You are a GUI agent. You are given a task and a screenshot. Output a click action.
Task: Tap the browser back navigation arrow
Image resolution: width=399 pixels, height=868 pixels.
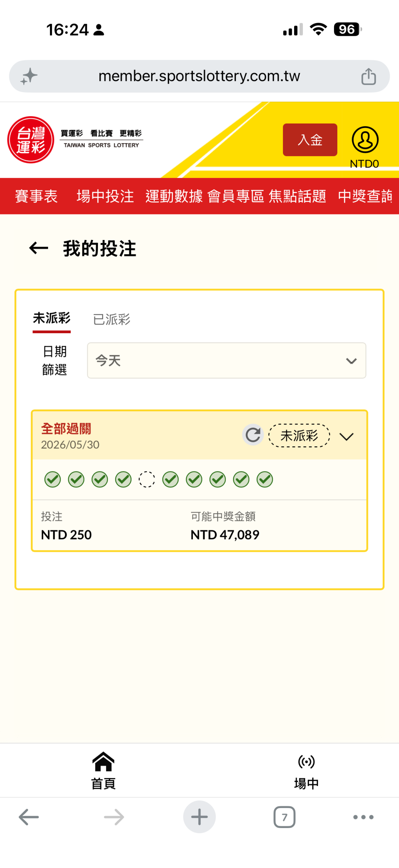coord(29,817)
